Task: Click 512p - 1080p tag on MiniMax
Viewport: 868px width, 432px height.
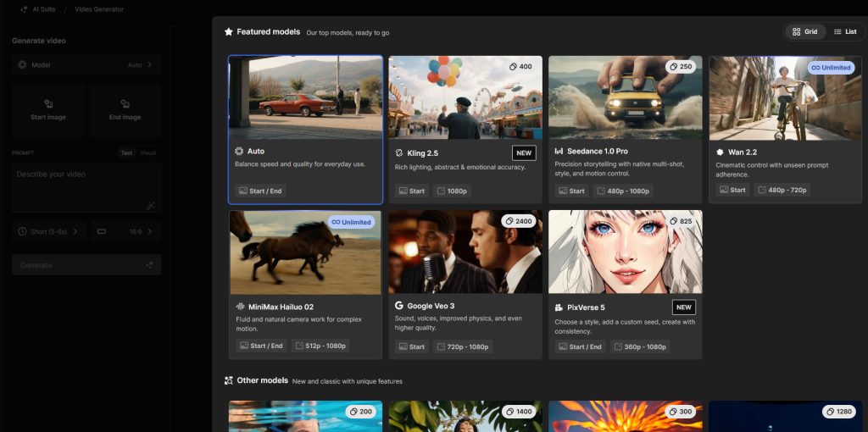Action: pyautogui.click(x=320, y=346)
